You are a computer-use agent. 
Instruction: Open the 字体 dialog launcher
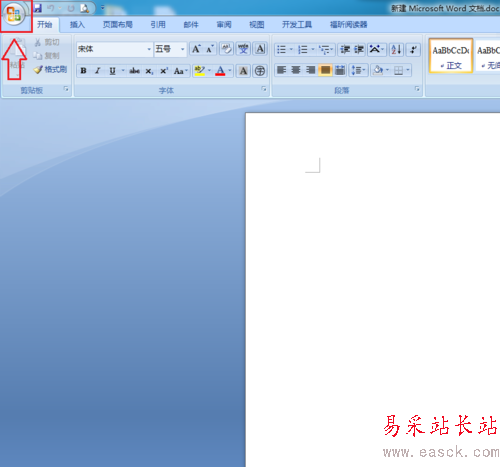pyautogui.click(x=264, y=89)
